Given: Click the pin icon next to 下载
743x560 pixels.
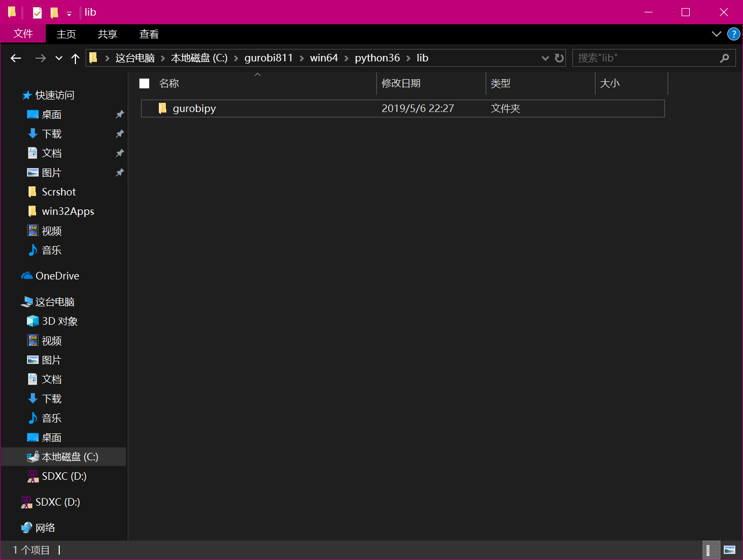Looking at the screenshot, I should 120,134.
